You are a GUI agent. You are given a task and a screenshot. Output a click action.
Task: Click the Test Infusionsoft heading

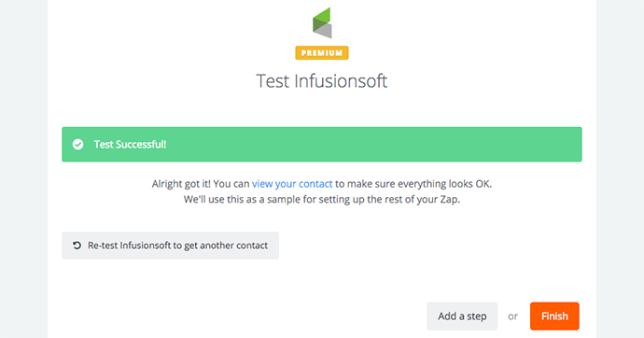pos(322,81)
